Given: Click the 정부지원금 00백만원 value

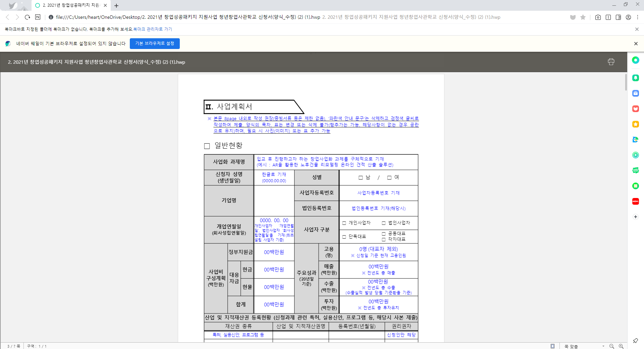Looking at the screenshot, I should [274, 252].
